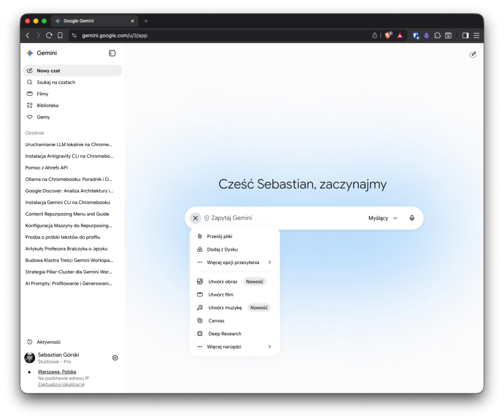Expand Więcej opcji przesyłania submenu
This screenshot has width=504, height=420.
coord(234,262)
